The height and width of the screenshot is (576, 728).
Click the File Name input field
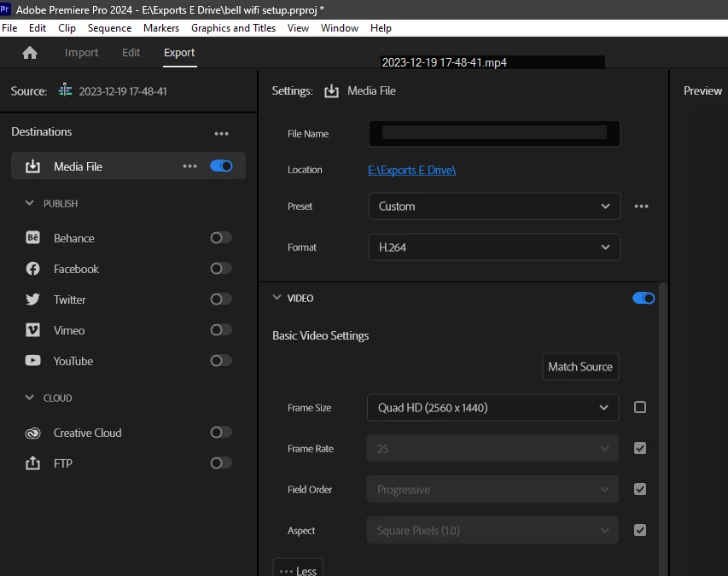[494, 134]
